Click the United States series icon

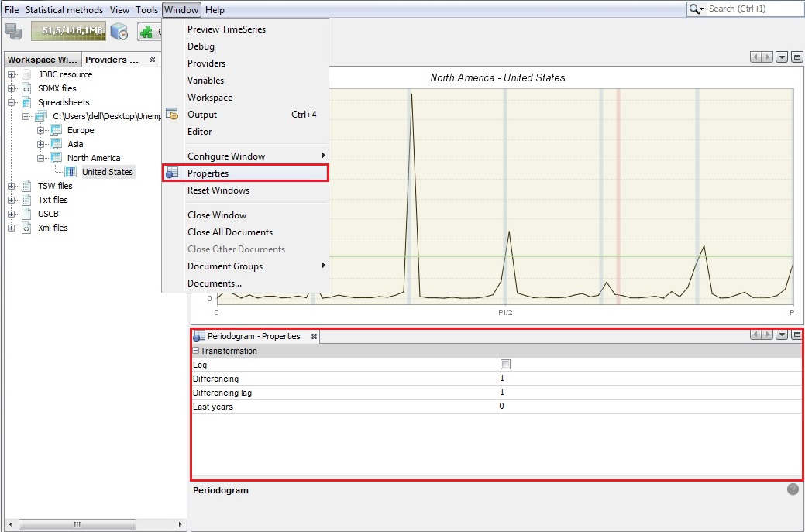click(x=71, y=172)
